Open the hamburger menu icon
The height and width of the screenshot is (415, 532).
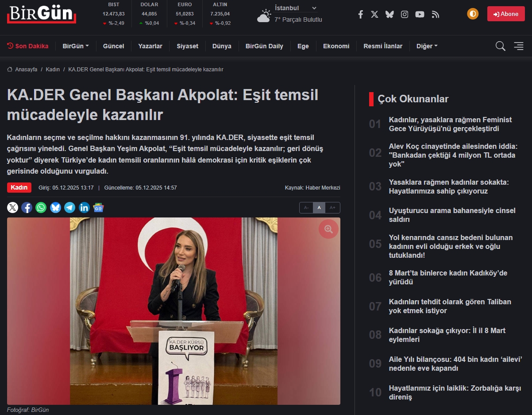click(519, 46)
